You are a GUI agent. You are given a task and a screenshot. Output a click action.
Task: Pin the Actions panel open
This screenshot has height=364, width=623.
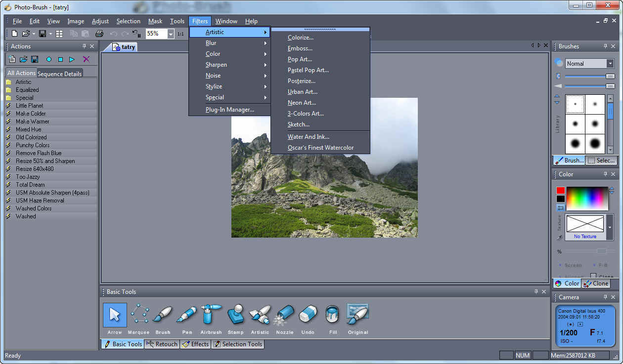(85, 46)
